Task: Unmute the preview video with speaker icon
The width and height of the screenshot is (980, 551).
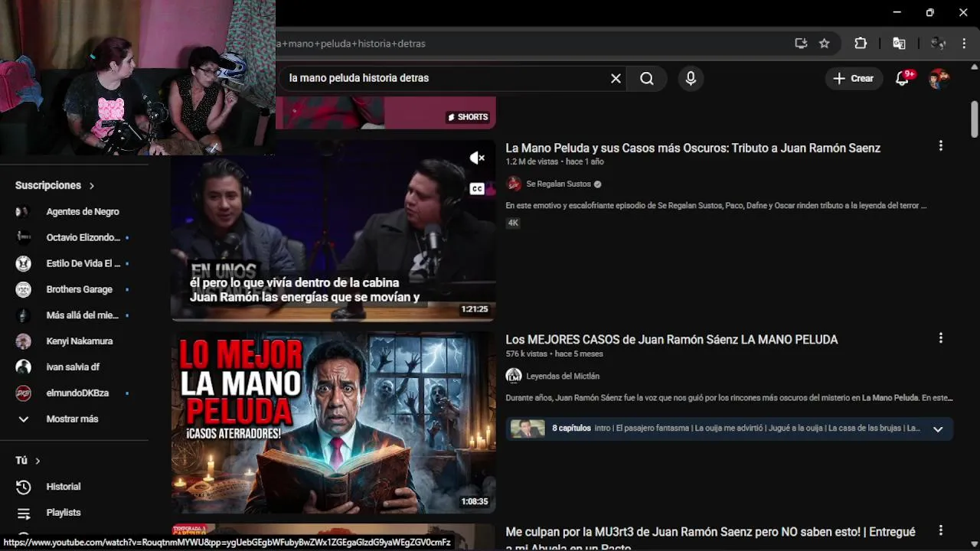Action: coord(477,158)
